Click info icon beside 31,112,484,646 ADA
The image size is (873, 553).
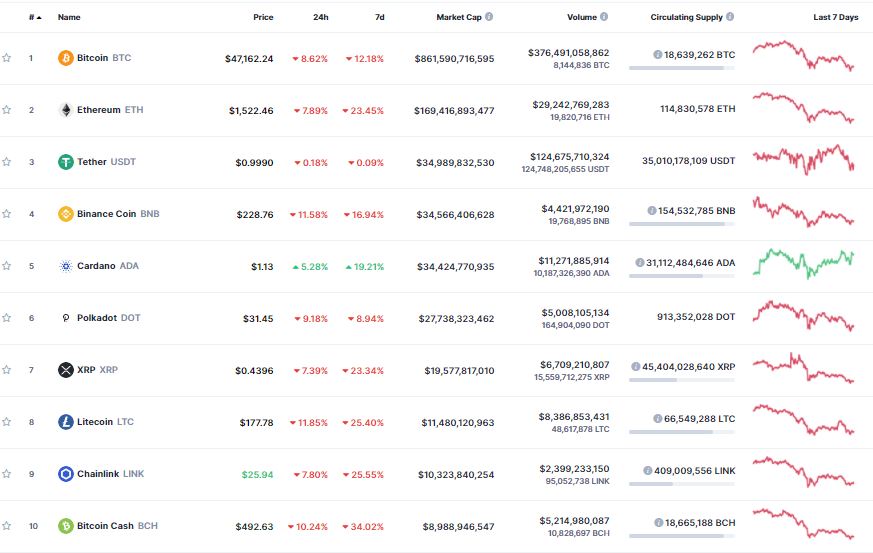pos(640,262)
